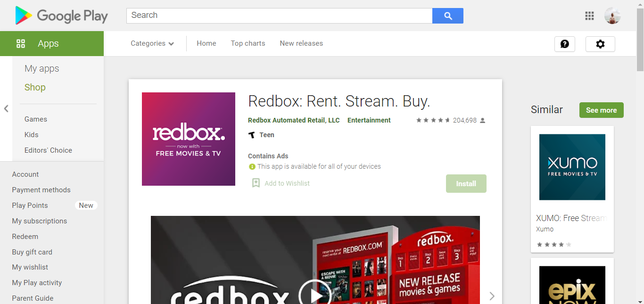Open the Categories dropdown
This screenshot has width=644, height=304.
click(152, 43)
